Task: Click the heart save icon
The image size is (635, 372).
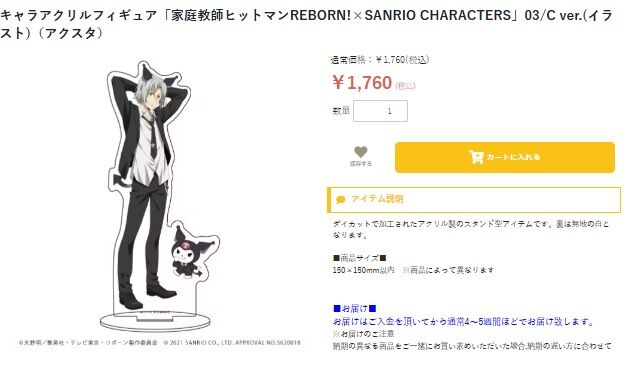Action: coord(360,152)
